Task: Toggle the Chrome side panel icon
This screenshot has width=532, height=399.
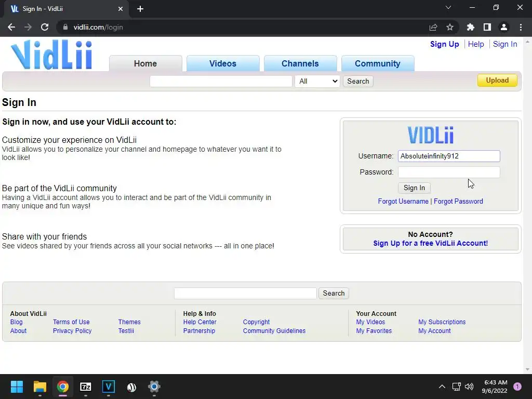Action: pyautogui.click(x=487, y=27)
